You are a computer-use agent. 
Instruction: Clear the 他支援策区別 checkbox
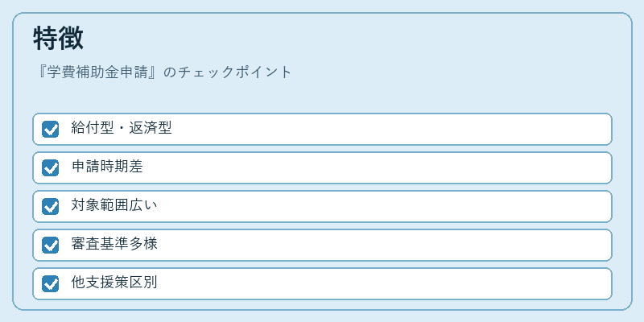coord(51,283)
